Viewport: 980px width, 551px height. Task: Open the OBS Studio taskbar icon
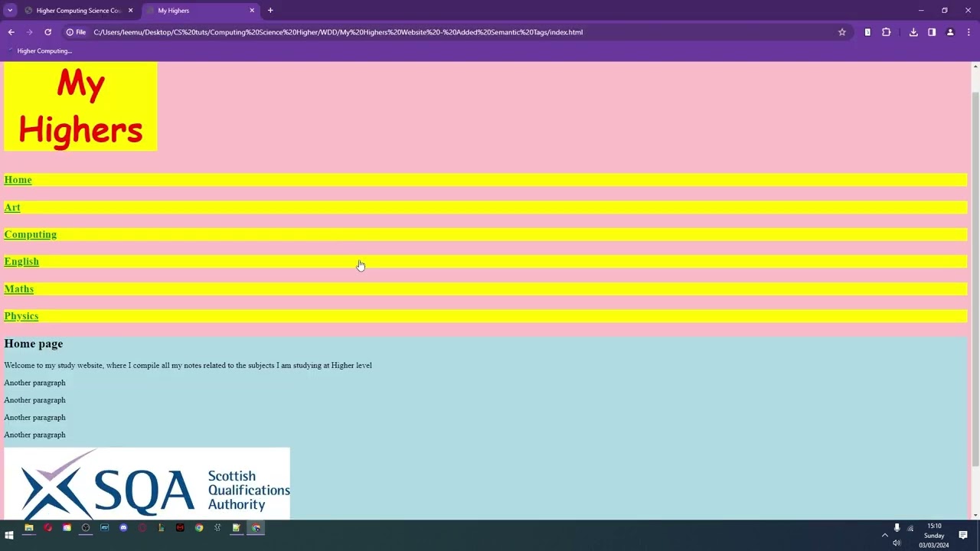[86, 527]
